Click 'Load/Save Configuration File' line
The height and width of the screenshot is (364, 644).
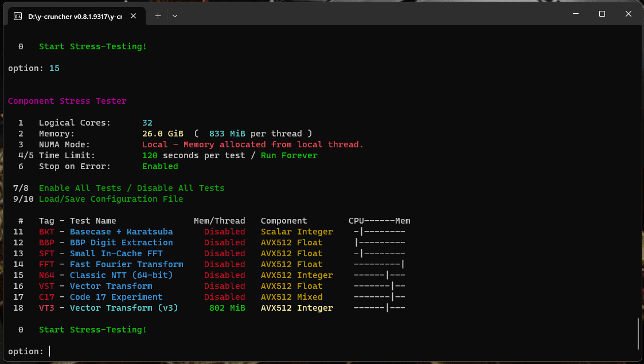coord(111,199)
